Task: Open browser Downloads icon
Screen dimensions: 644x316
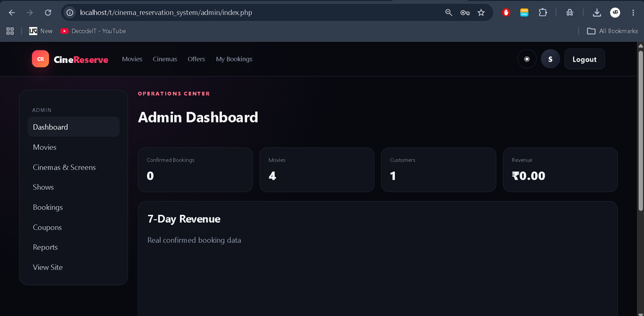Action: click(597, 13)
